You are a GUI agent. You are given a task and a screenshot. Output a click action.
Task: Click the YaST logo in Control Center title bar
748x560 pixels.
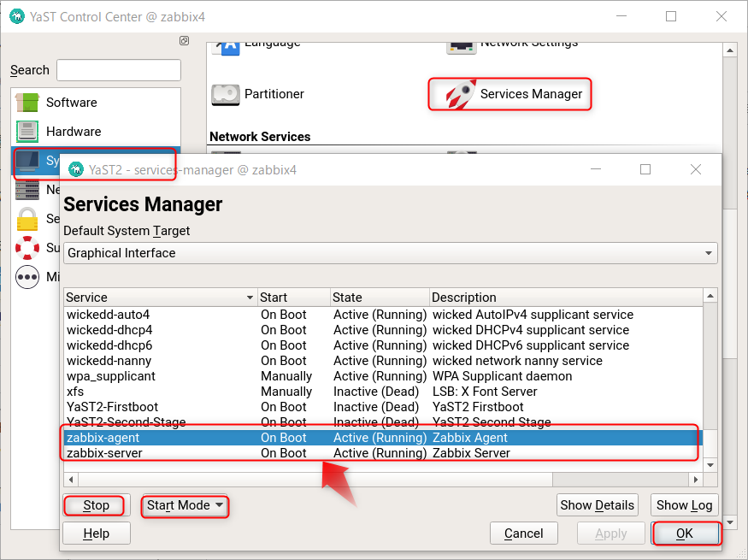pyautogui.click(x=17, y=17)
